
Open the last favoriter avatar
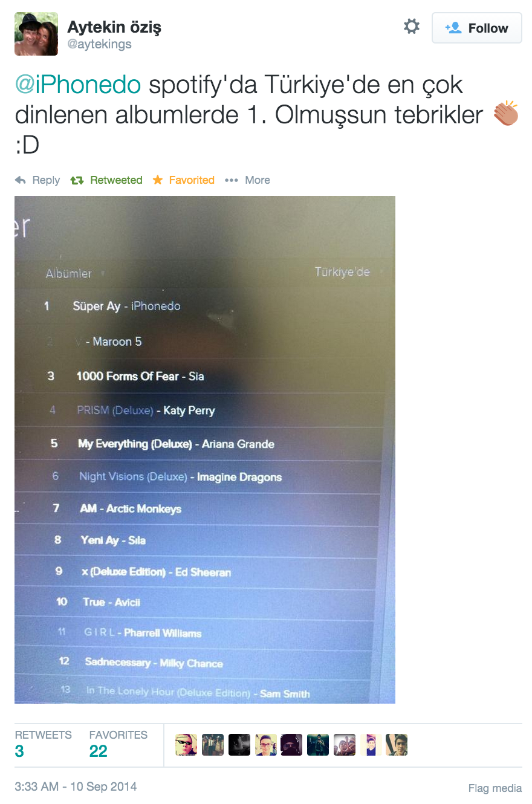click(397, 745)
